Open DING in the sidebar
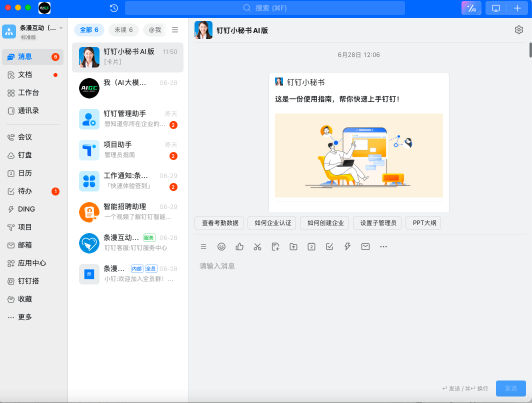This screenshot has height=403, width=532. coord(32,209)
